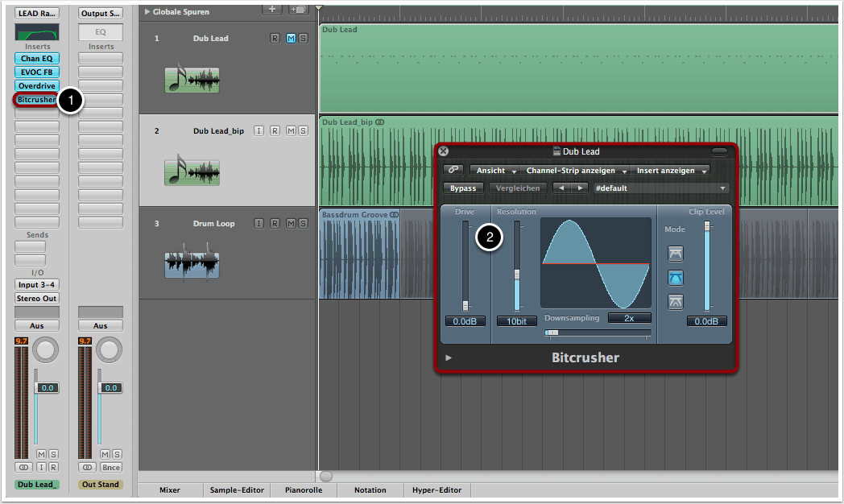The height and width of the screenshot is (504, 844).
Task: Click the Bitcrusher insert slot
Action: point(35,100)
